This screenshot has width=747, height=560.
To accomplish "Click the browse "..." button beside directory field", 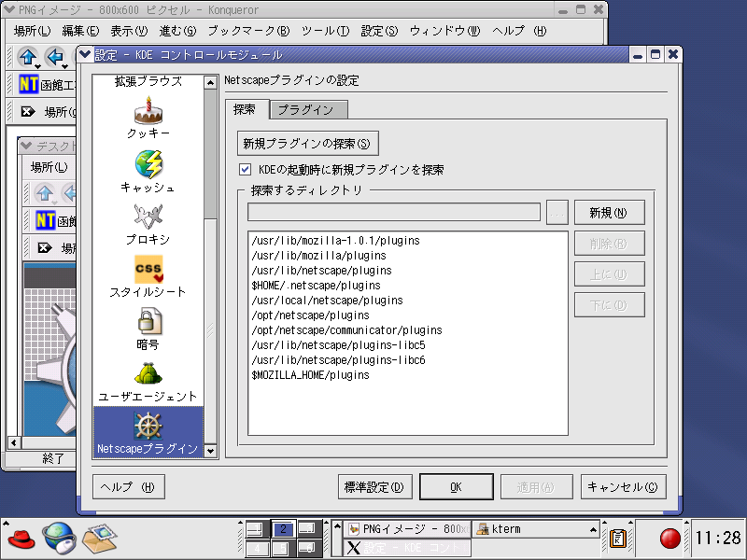I will point(557,213).
